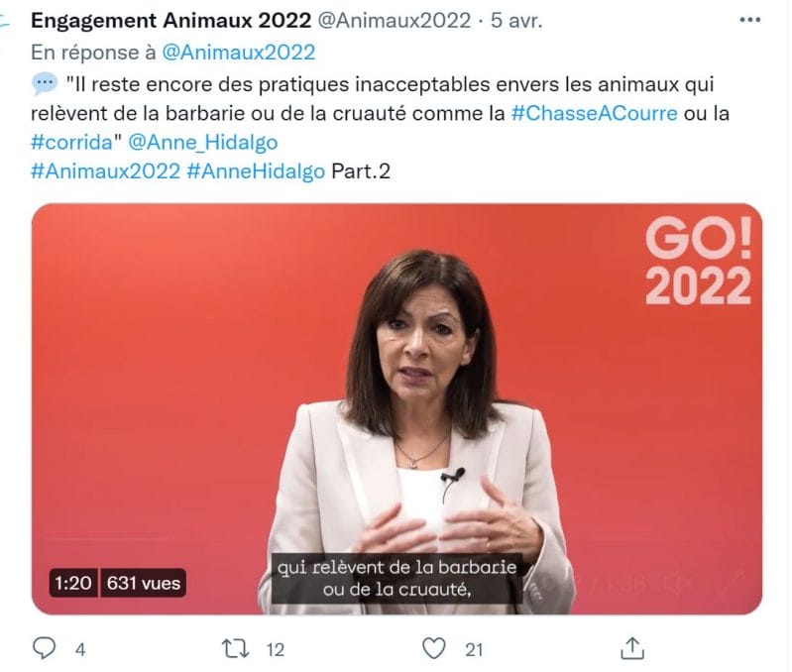The width and height of the screenshot is (792, 672).
Task: Click the #AnneHidalgo hashtag
Action: (256, 171)
